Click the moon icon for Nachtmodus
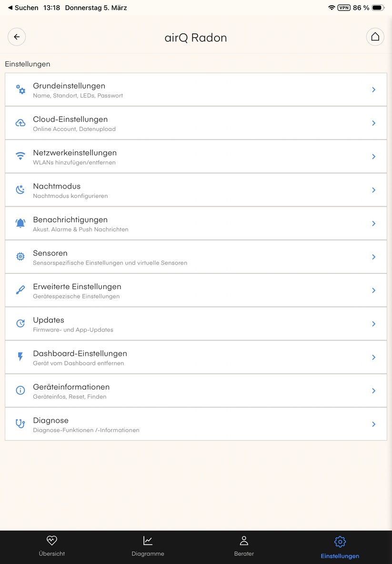The image size is (392, 564). coord(20,190)
